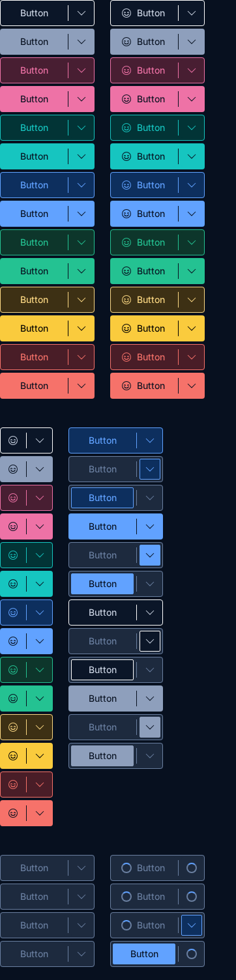Viewport: 236px width, 980px height.
Task: Click smiley on icon-only solid gray button
Action: pyautogui.click(x=13, y=469)
